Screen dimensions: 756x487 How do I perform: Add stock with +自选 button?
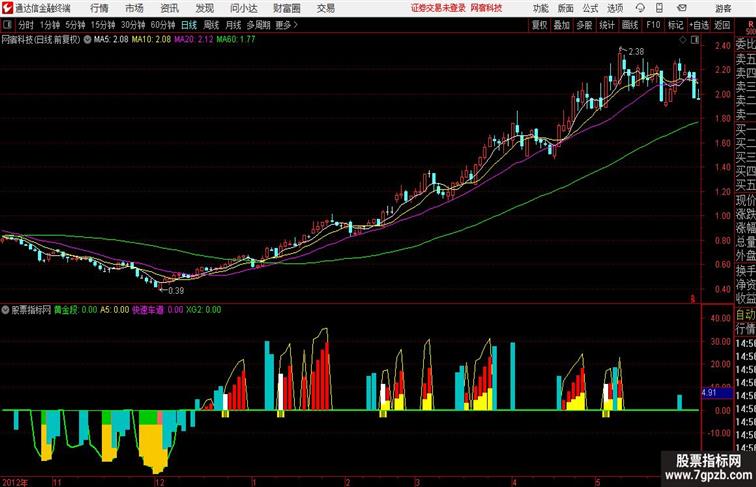(699, 25)
